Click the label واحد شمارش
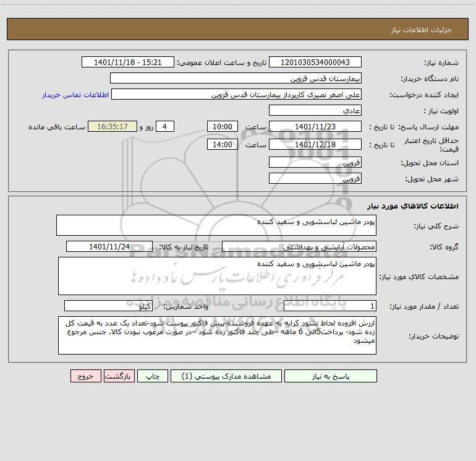Image resolution: width=476 pixels, height=461 pixels. (186, 307)
